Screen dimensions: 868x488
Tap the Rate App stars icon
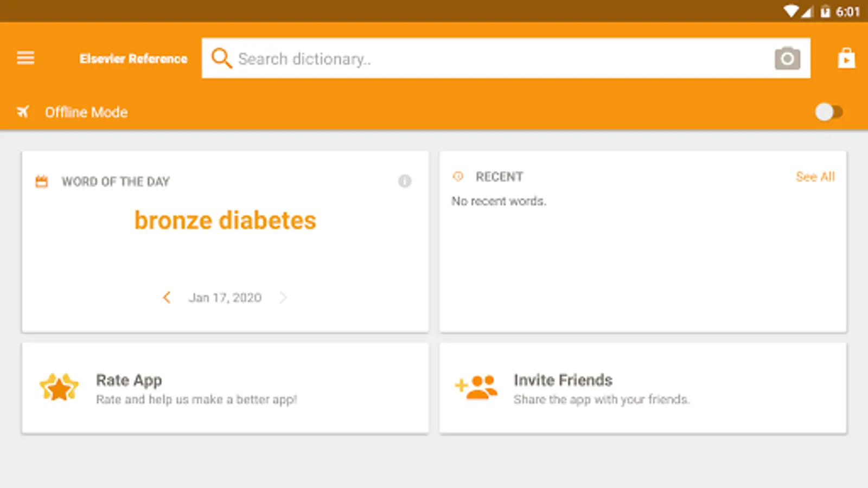click(59, 387)
